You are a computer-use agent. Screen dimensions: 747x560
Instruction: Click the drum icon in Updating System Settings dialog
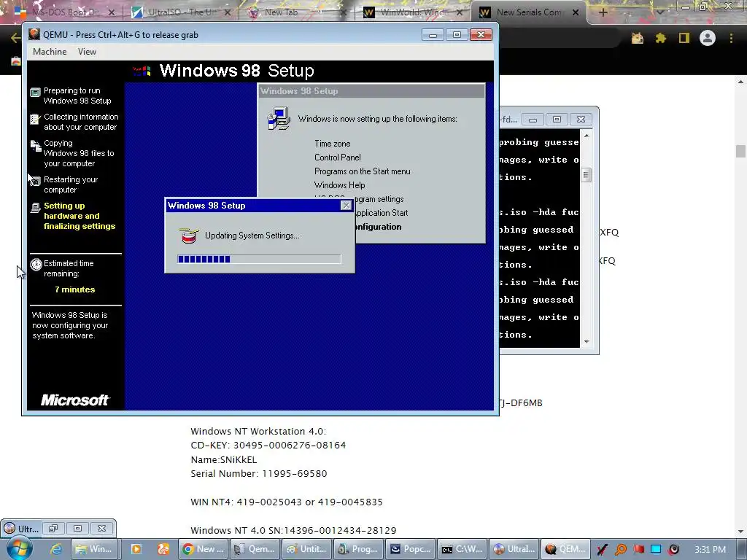coord(188,236)
